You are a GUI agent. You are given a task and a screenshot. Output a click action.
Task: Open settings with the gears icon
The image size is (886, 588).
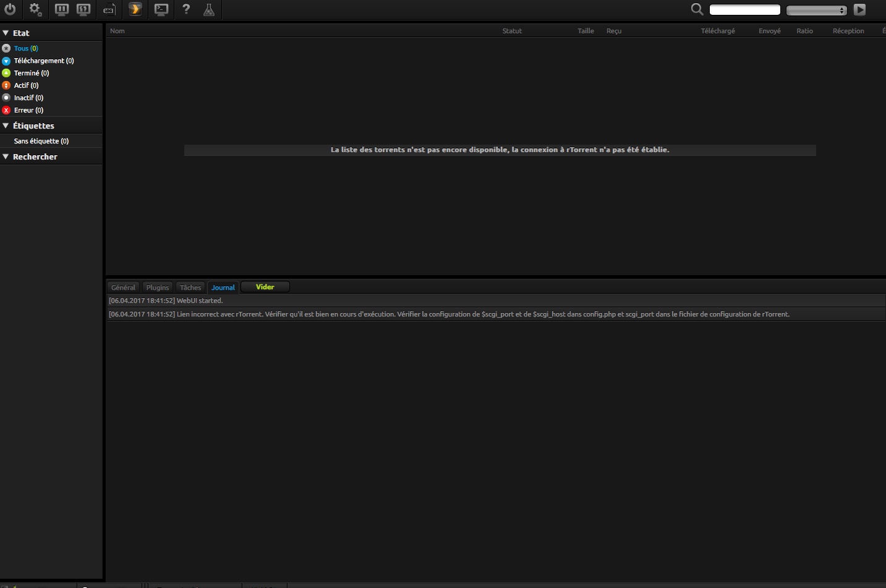(35, 9)
